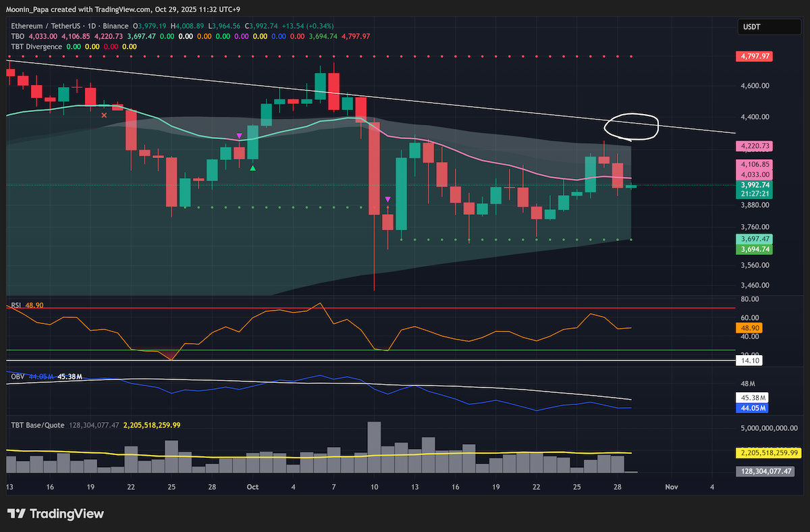
Task: Click the 3,880.00 price scale value
Action: (x=756, y=205)
